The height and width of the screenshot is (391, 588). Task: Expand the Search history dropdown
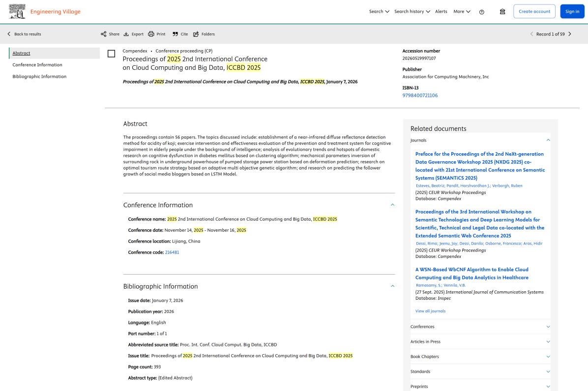[412, 11]
